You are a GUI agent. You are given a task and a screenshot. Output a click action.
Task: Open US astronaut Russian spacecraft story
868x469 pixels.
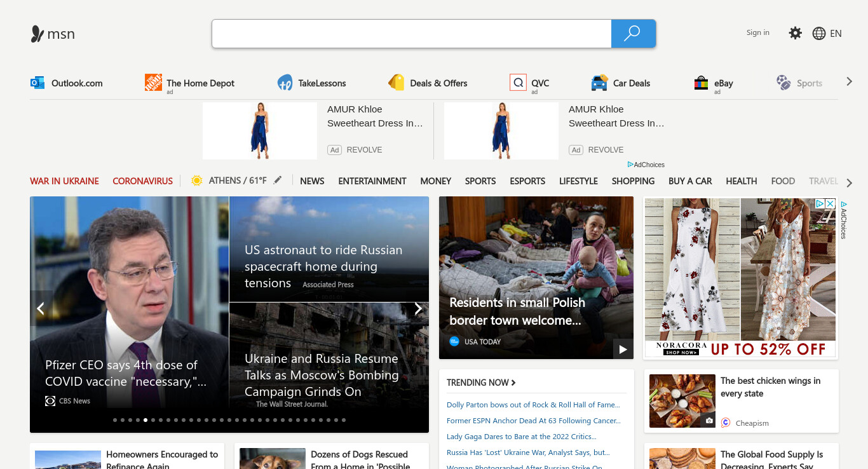coord(323,266)
